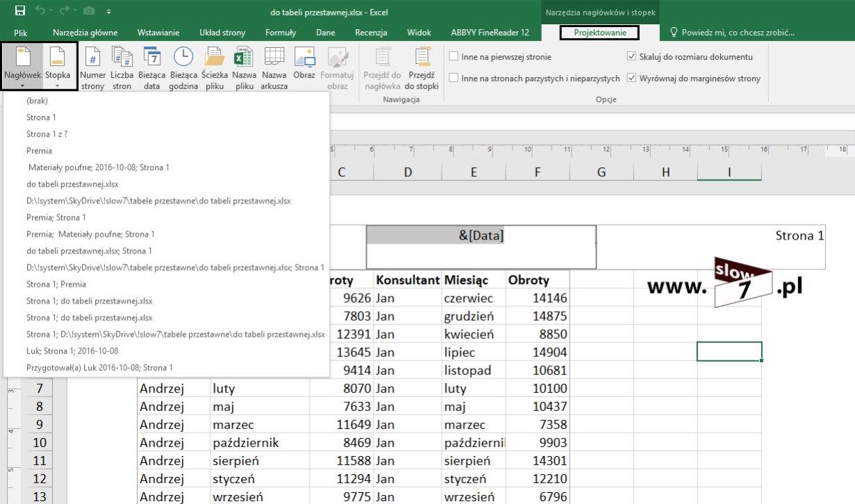Insert Liczba stron page count
The height and width of the screenshot is (504, 855).
pos(122,69)
